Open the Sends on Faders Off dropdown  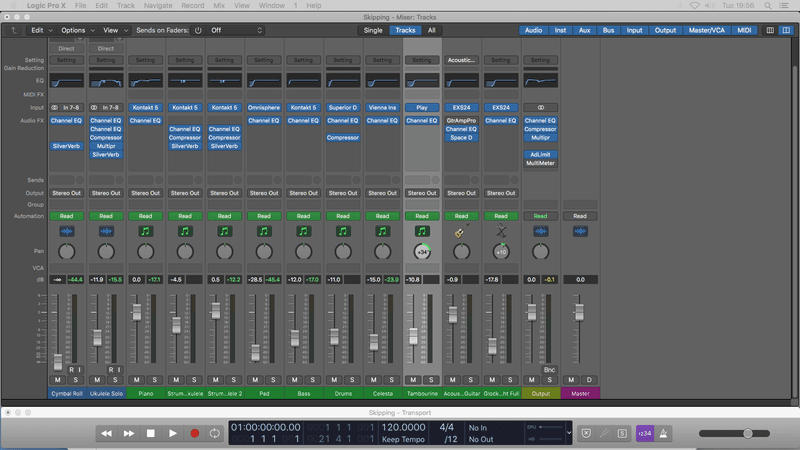pyautogui.click(x=236, y=30)
